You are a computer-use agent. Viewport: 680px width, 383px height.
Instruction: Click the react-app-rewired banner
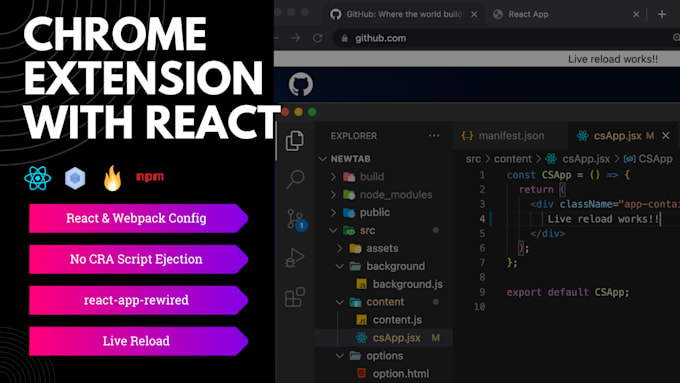[x=138, y=300]
